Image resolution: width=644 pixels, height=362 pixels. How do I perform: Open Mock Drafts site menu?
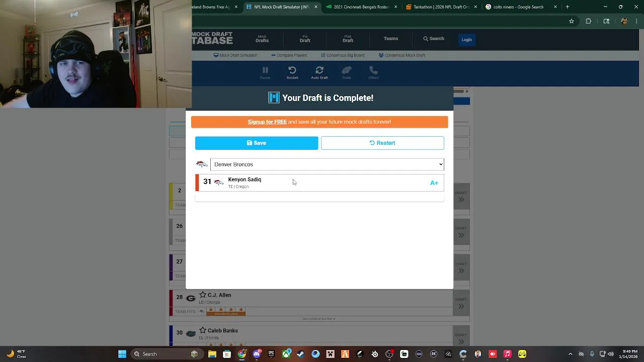pyautogui.click(x=262, y=39)
